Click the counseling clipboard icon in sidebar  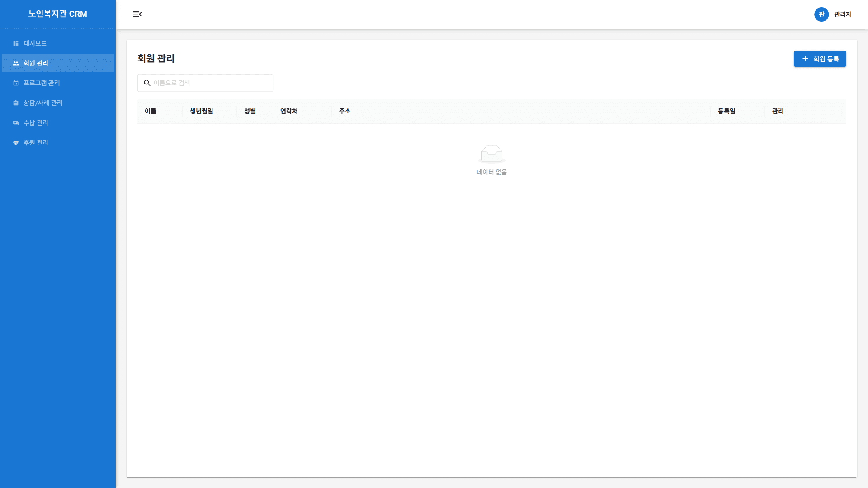point(16,103)
